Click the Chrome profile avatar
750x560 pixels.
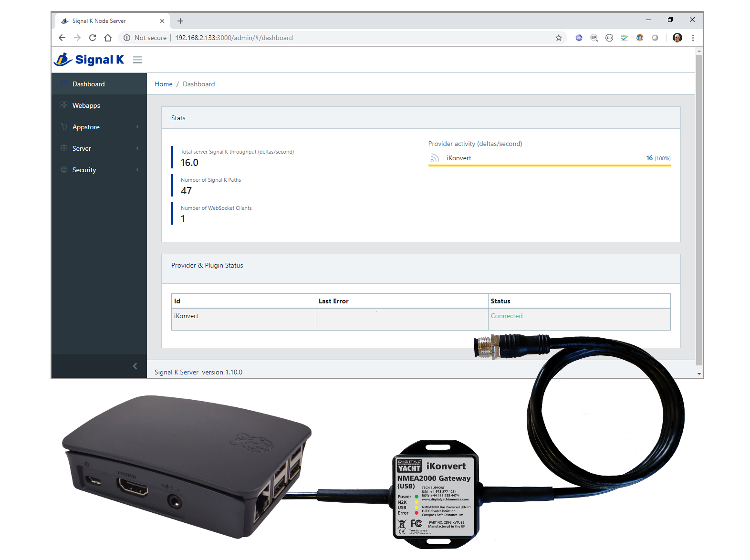click(x=677, y=38)
